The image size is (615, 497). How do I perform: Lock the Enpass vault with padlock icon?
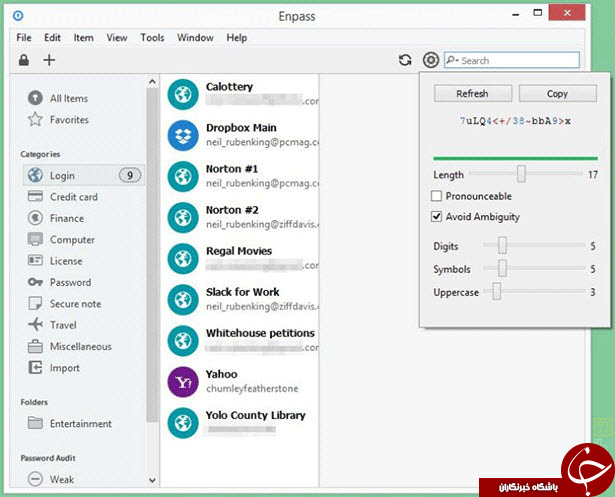[24, 60]
